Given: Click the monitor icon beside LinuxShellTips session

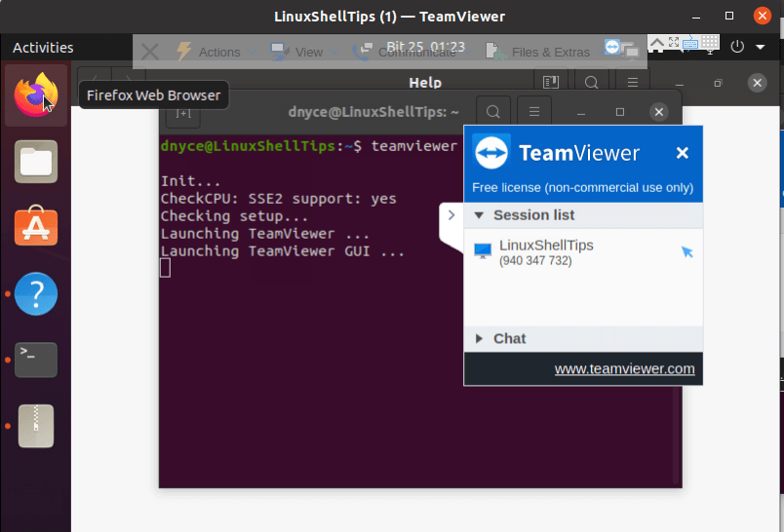Looking at the screenshot, I should (x=483, y=250).
